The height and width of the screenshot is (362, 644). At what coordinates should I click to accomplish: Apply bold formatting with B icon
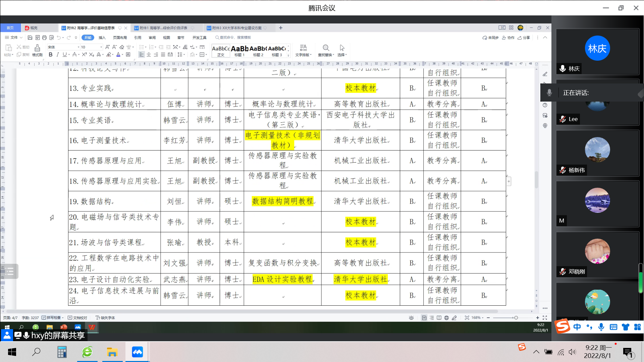(x=51, y=55)
